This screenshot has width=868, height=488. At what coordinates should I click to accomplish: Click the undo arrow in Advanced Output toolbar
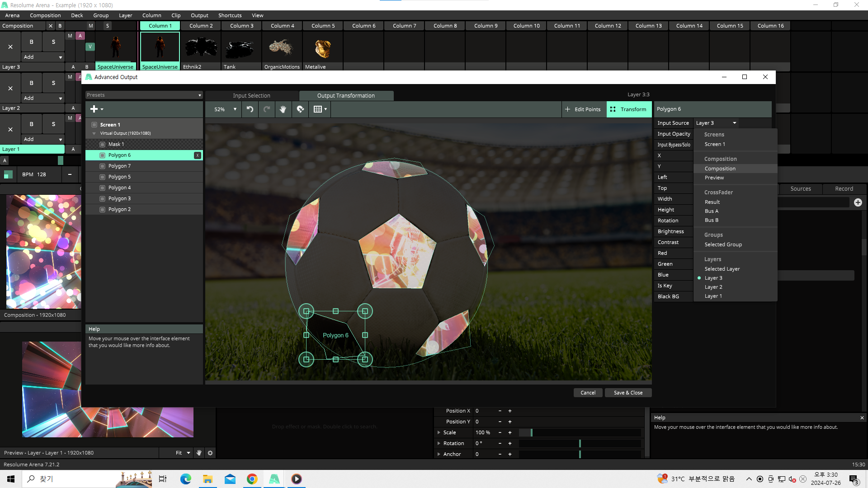(x=250, y=109)
